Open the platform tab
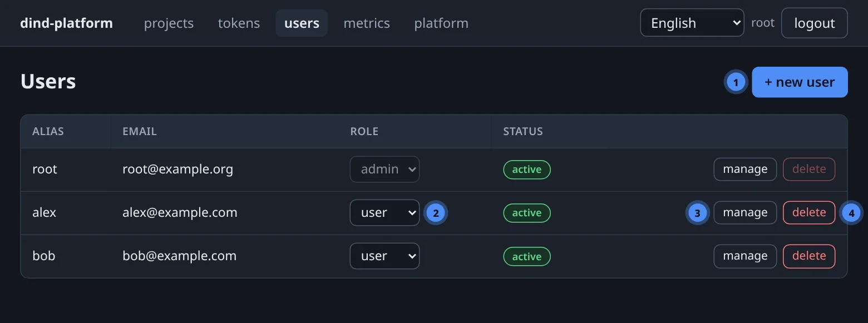 click(x=441, y=23)
